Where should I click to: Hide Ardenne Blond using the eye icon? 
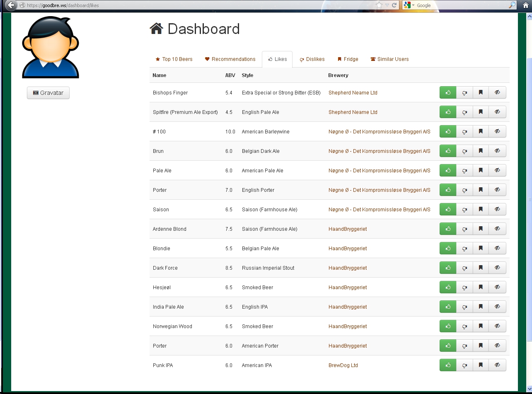pyautogui.click(x=498, y=229)
